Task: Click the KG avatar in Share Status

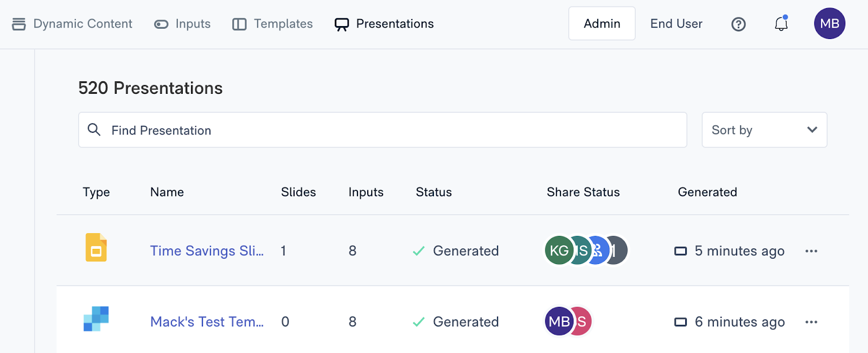Action: (558, 251)
